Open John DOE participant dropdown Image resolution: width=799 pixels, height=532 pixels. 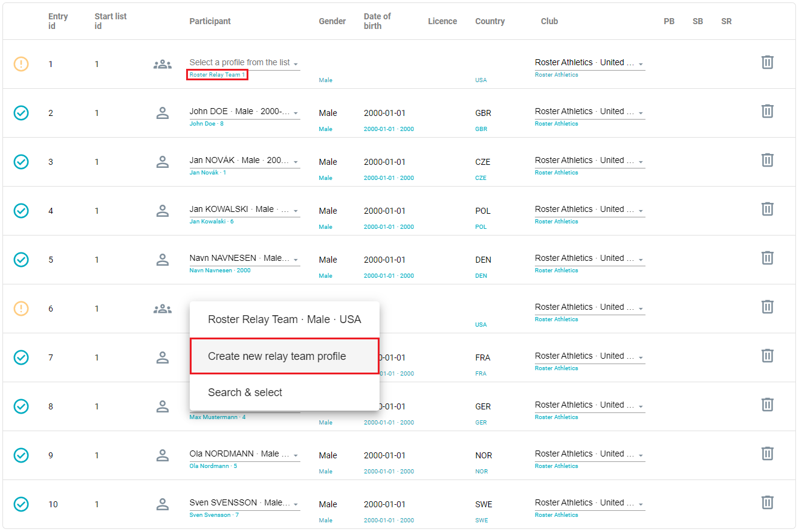click(245, 112)
